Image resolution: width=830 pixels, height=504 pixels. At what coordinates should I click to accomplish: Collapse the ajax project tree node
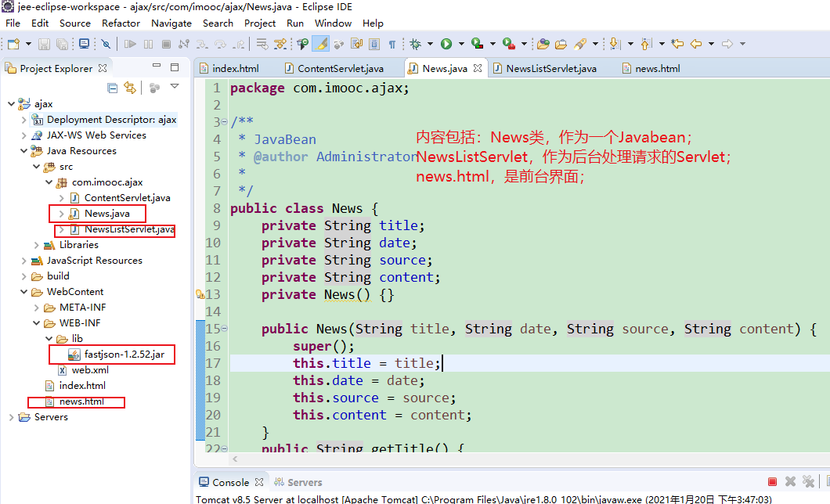pos(11,103)
